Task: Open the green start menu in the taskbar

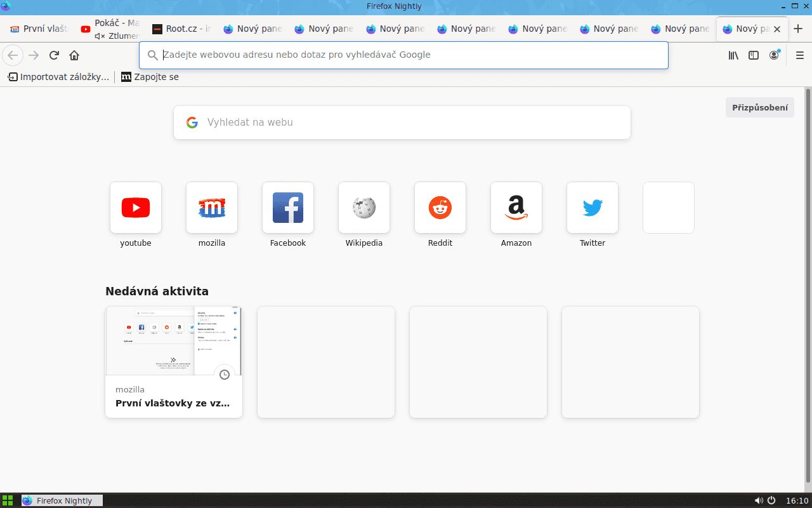Action: (x=8, y=500)
